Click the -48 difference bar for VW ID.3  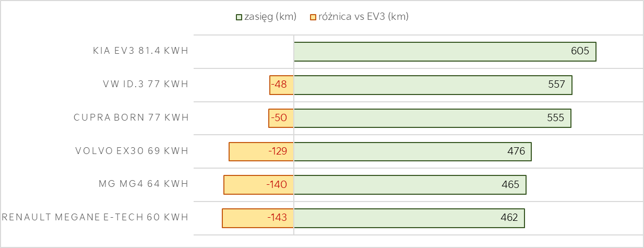[x=282, y=85]
